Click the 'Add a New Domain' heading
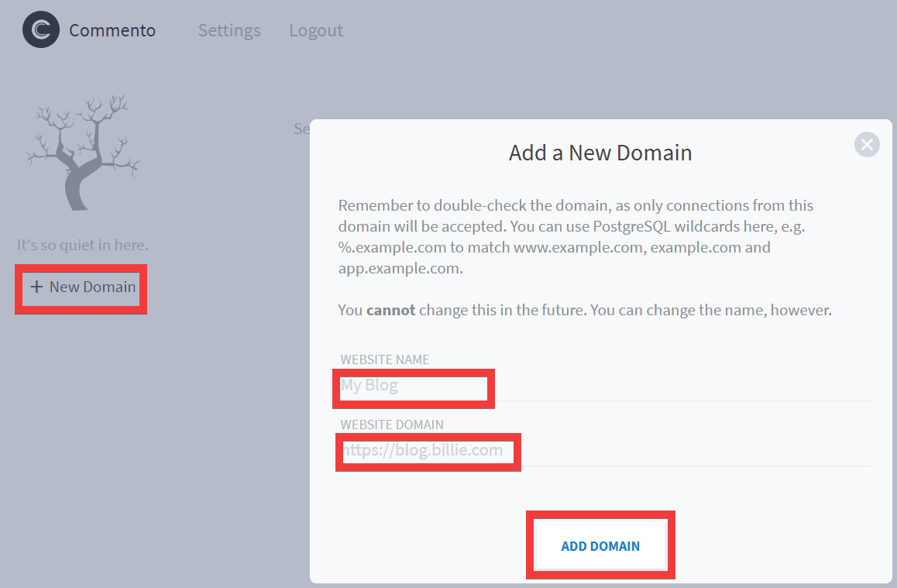Image resolution: width=897 pixels, height=588 pixels. click(x=600, y=153)
